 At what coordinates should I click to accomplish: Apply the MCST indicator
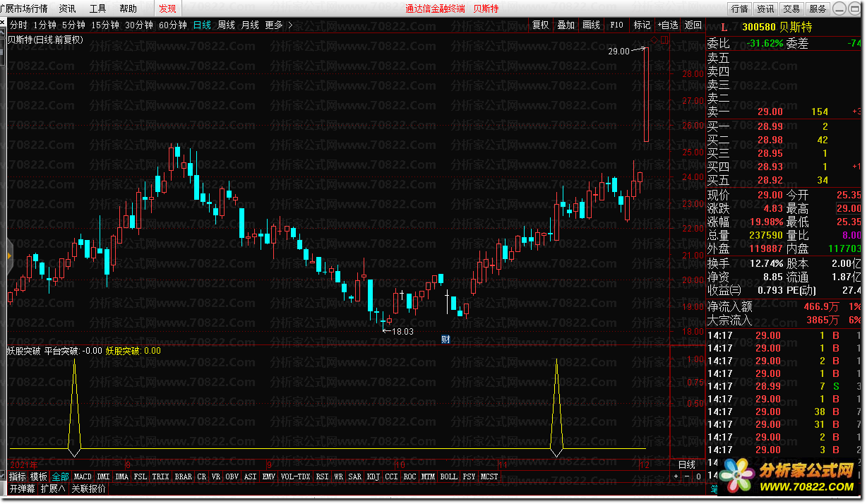click(x=489, y=476)
